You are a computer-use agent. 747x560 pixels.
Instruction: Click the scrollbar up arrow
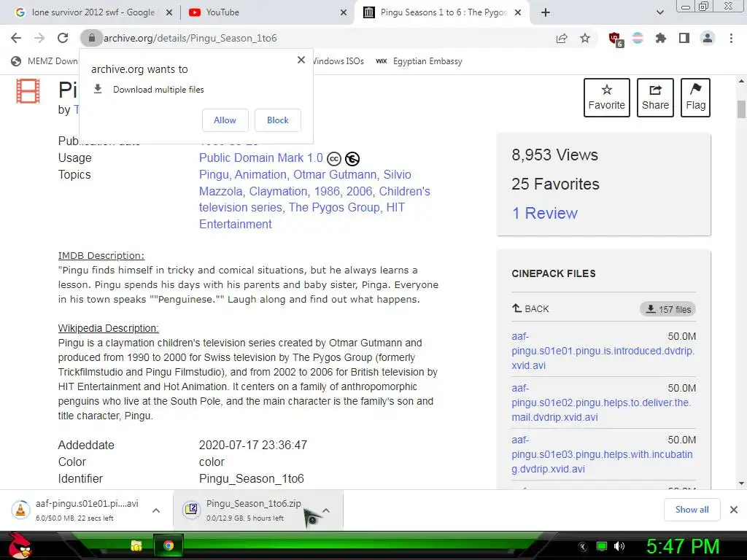click(741, 82)
